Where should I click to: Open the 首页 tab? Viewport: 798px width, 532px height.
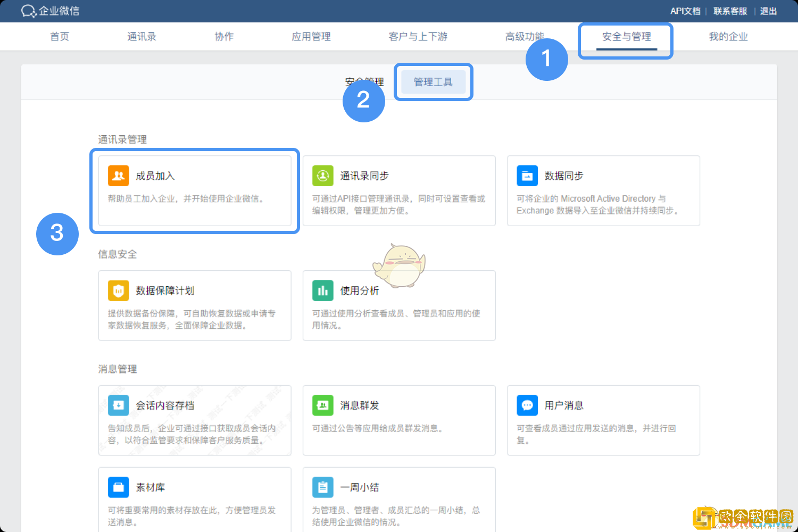pos(60,37)
